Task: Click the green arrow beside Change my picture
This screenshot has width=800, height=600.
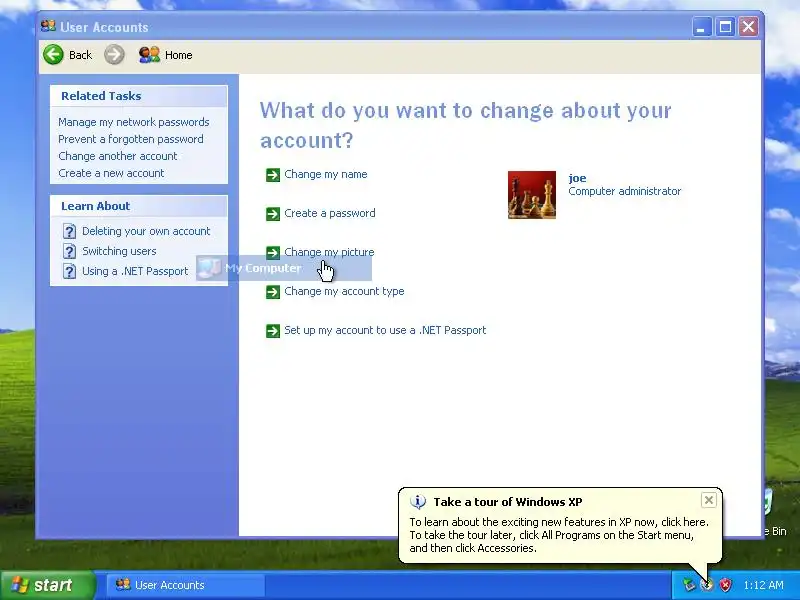Action: [x=273, y=253]
